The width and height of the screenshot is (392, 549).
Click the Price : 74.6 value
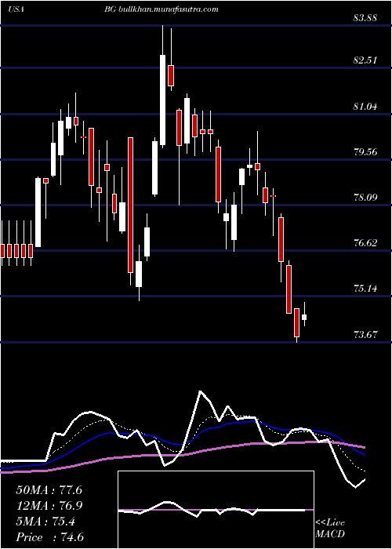(x=49, y=537)
